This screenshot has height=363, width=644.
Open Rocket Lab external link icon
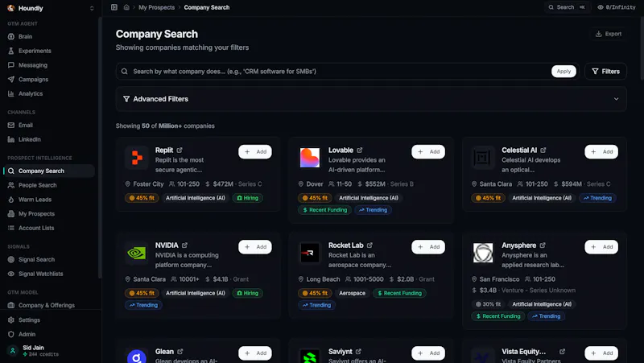tap(369, 245)
